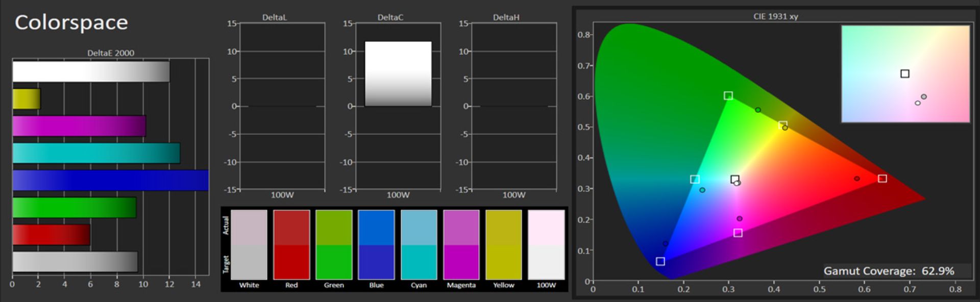Click the lower measured circle in white point inset
The height and width of the screenshot is (302, 980).
pyautogui.click(x=918, y=103)
